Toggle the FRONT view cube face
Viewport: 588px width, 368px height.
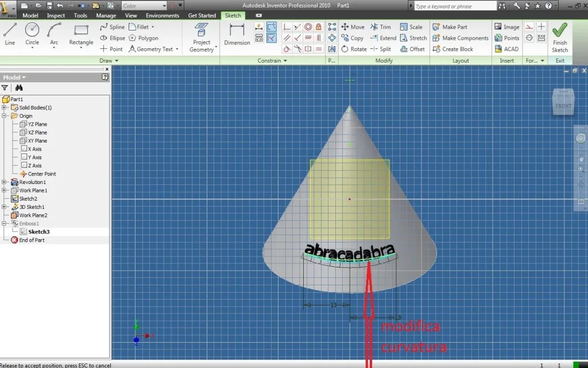(x=563, y=106)
